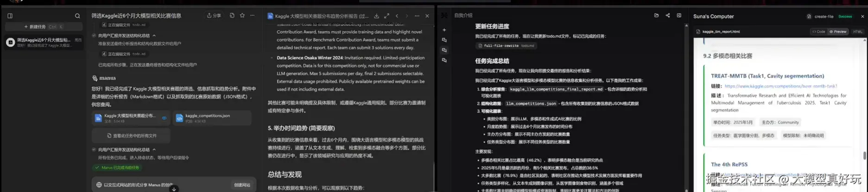This screenshot has height=192, width=868.
Task: Close the Kaggle report viewer panel
Action: [427, 16]
